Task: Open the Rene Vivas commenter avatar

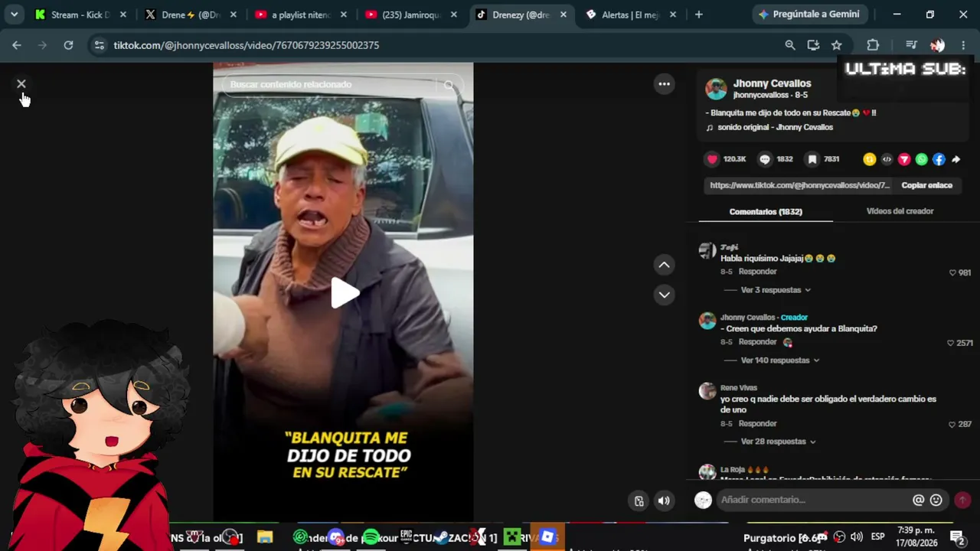Action: (x=707, y=391)
